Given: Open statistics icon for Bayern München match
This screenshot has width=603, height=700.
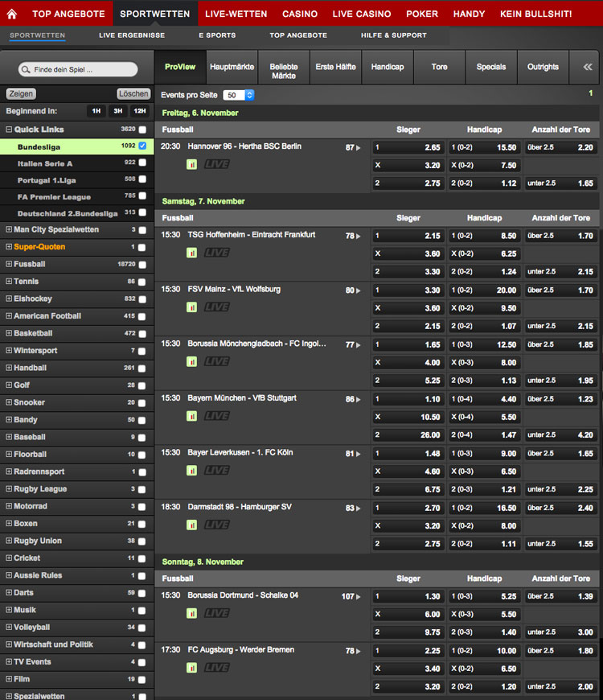Looking at the screenshot, I should (192, 417).
